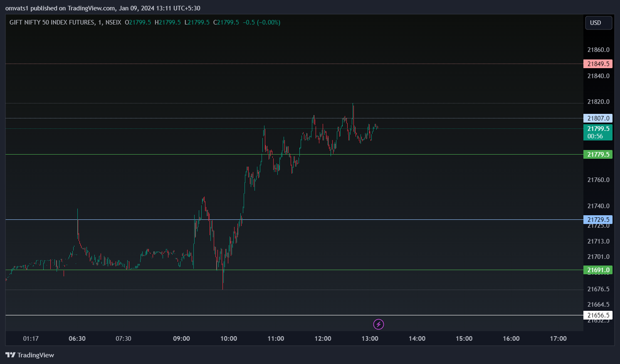Click the 13:00 time axis label

point(370,339)
